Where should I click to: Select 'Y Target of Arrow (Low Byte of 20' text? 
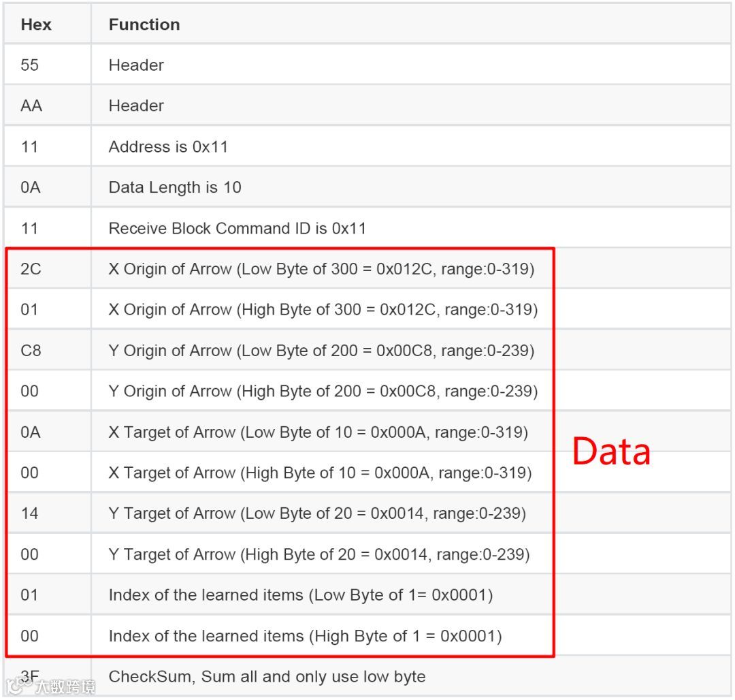click(x=230, y=513)
